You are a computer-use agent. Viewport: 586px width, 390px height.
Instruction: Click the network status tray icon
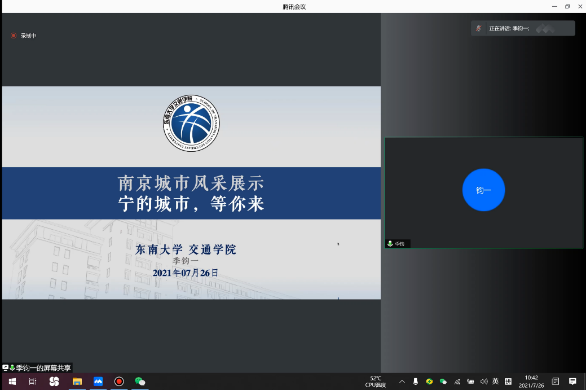pyautogui.click(x=457, y=381)
